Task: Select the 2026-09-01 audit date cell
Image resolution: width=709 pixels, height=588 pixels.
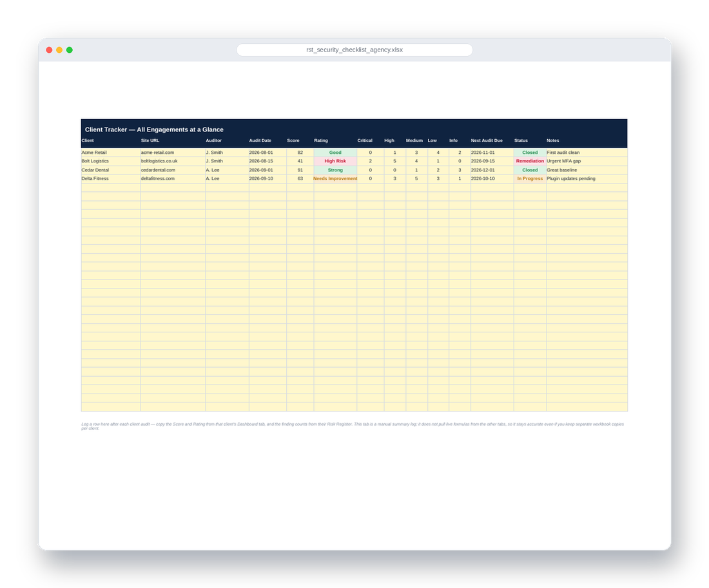Action: [x=267, y=170]
